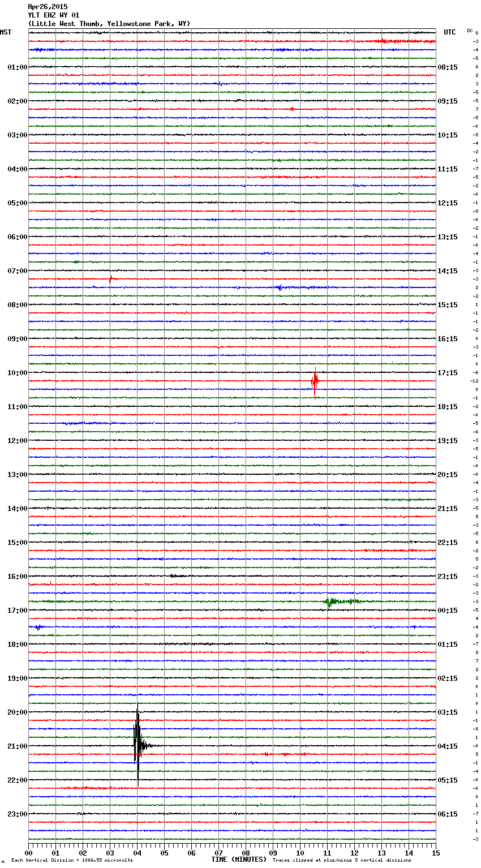Select the 19:00 MST time label
The image size is (481, 868).
[x=18, y=678]
